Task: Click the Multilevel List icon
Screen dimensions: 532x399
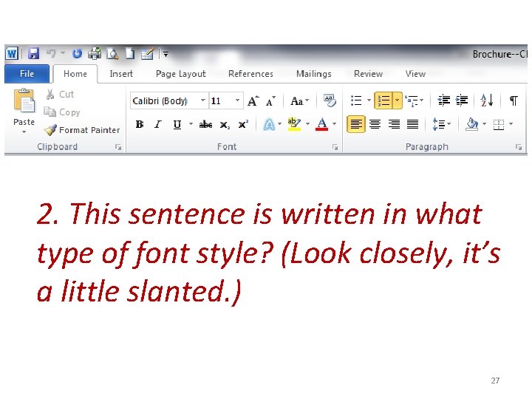Action: click(412, 100)
